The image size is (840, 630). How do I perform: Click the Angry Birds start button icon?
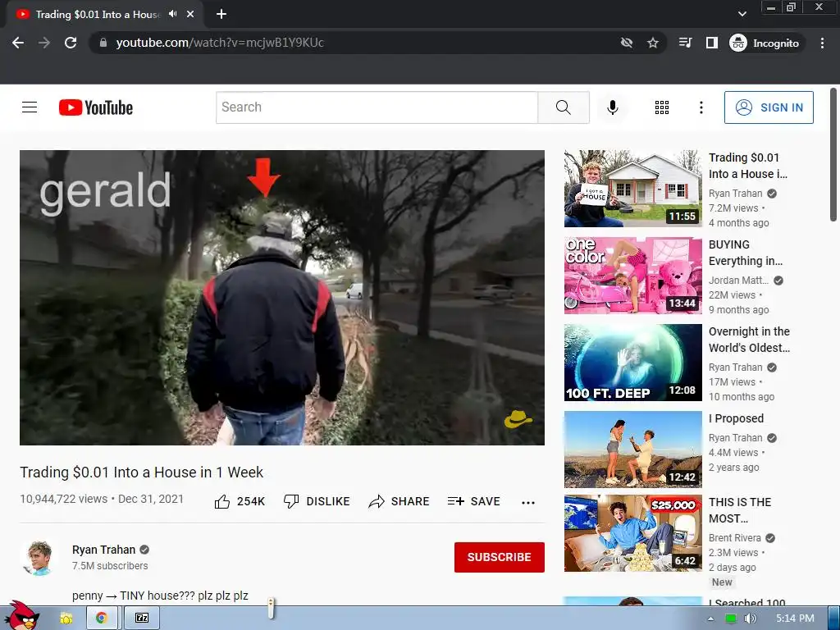(x=21, y=616)
